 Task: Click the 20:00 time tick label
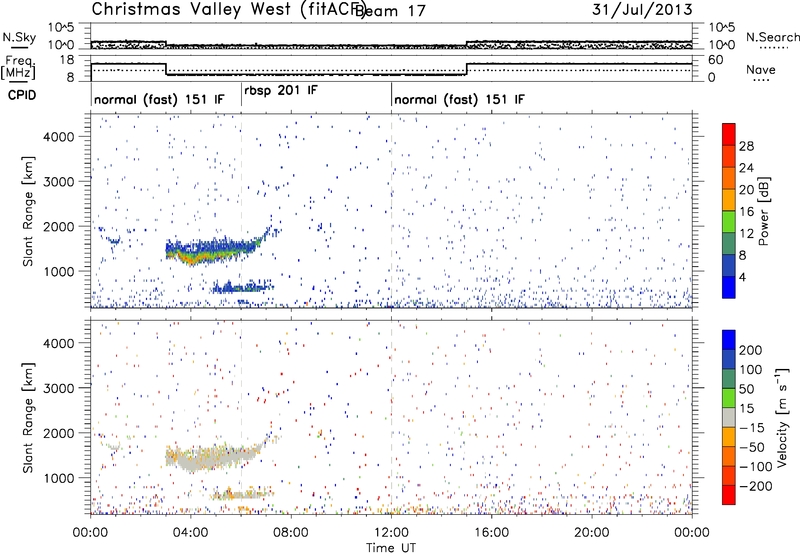tap(591, 533)
